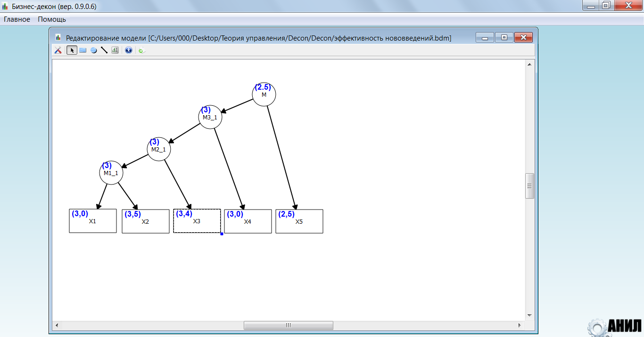This screenshot has height=337, width=644.
Task: Maximize the model editor child window
Action: pyautogui.click(x=504, y=38)
